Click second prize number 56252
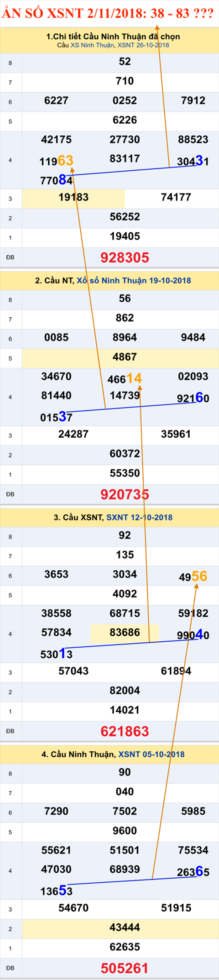219x980 pixels. point(125,217)
